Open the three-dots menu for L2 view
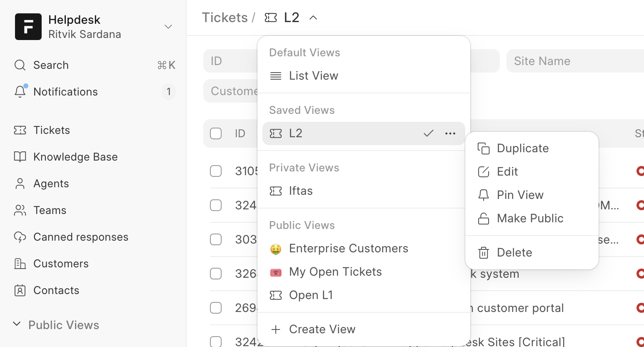 [450, 133]
